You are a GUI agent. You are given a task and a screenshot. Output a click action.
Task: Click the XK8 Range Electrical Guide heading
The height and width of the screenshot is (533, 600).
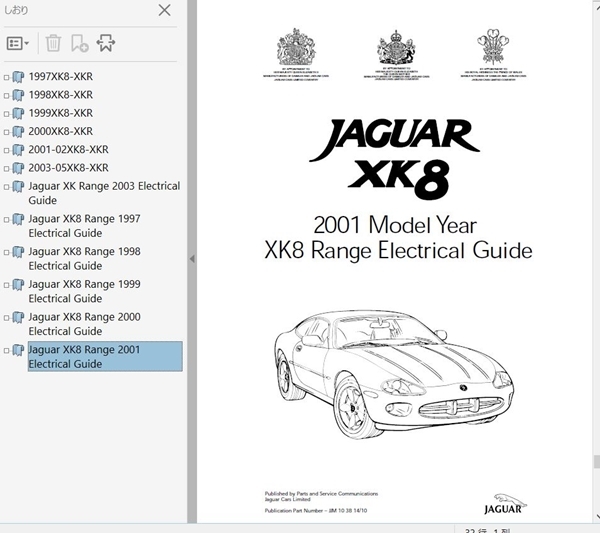click(398, 251)
